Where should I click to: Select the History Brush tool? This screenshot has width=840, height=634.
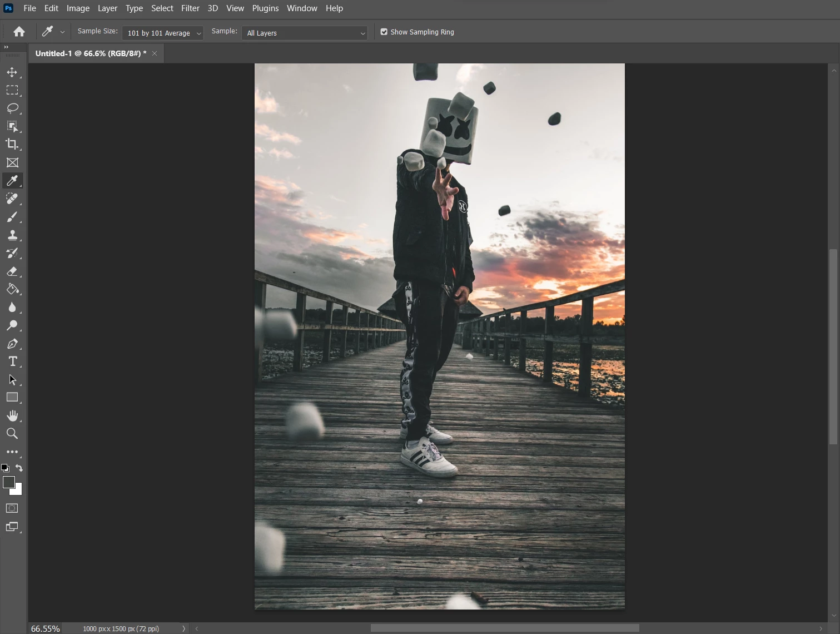pos(12,253)
